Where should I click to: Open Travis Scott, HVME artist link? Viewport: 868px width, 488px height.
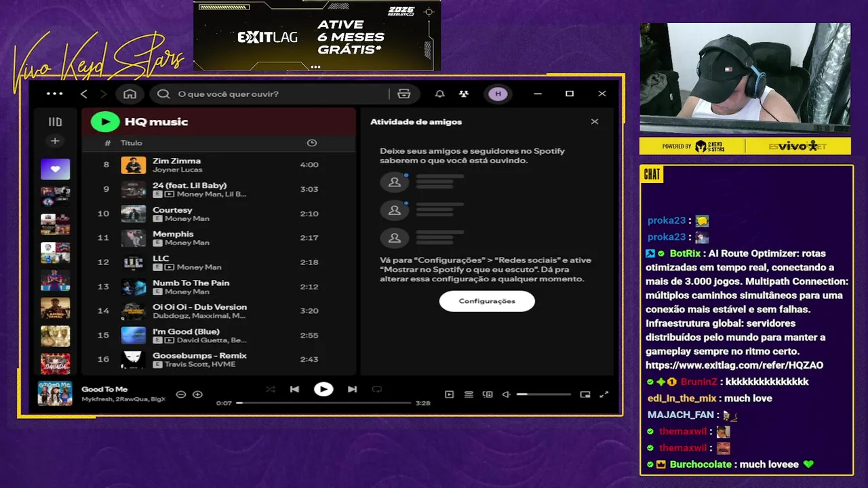[x=200, y=365]
